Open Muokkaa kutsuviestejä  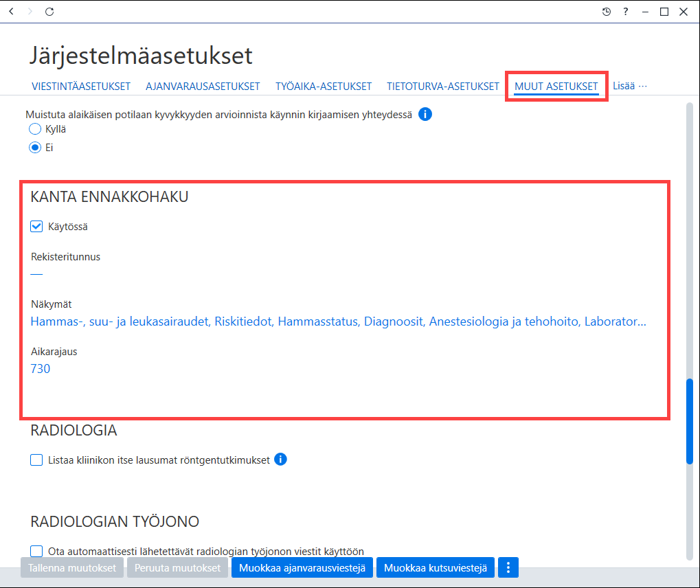pyautogui.click(x=436, y=567)
